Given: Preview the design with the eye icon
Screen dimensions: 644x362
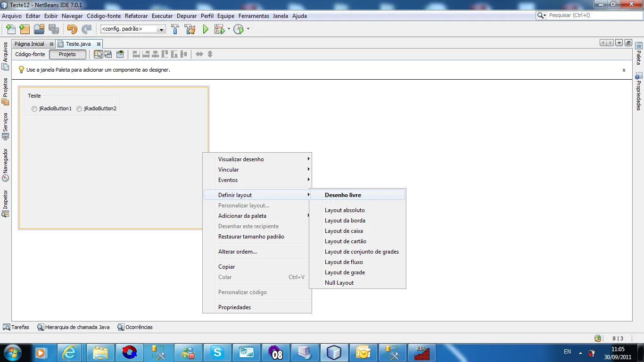Looking at the screenshot, I should [x=120, y=54].
